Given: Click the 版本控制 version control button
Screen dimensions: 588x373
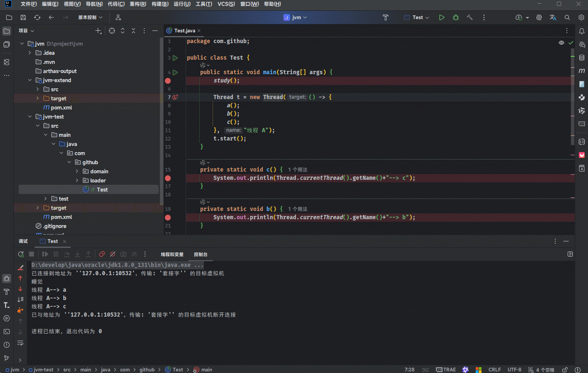Looking at the screenshot, I should click(x=90, y=17).
